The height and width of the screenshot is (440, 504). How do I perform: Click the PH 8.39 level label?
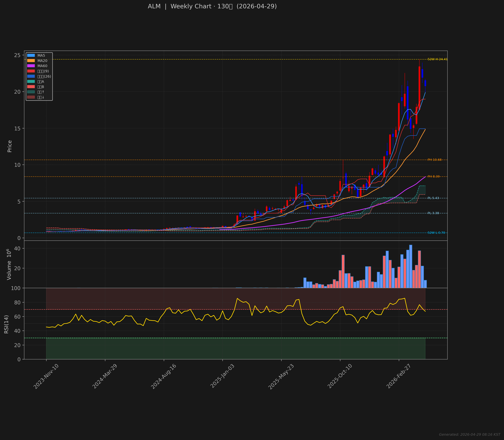pyautogui.click(x=433, y=177)
